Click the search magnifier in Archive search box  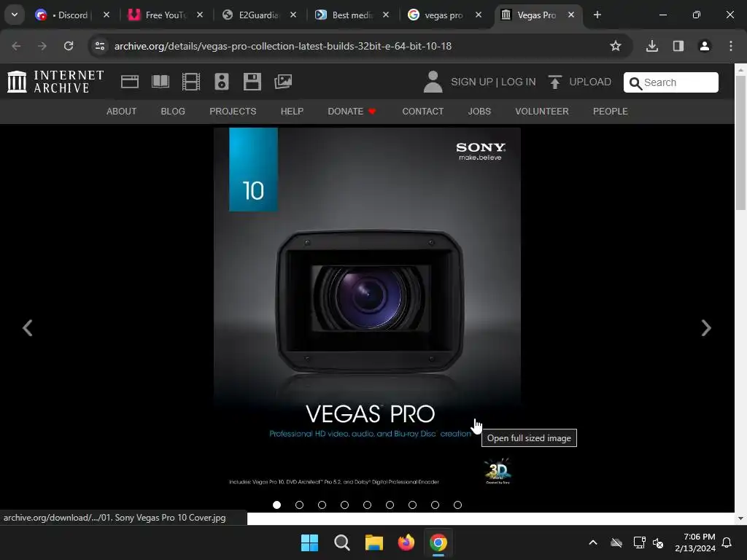pyautogui.click(x=635, y=83)
